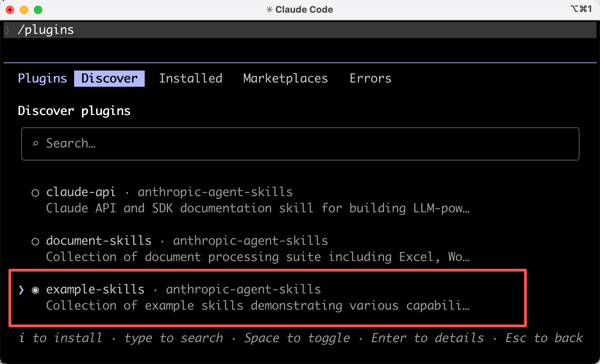Image resolution: width=600 pixels, height=364 pixels.
Task: Toggle the document-skills plugin radio circle
Action: [x=35, y=242]
